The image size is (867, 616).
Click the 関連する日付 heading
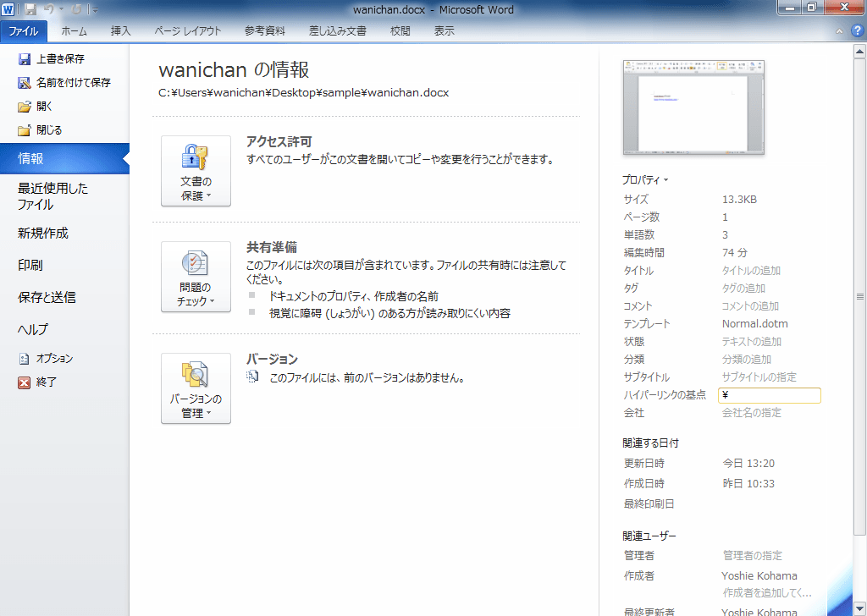650,443
